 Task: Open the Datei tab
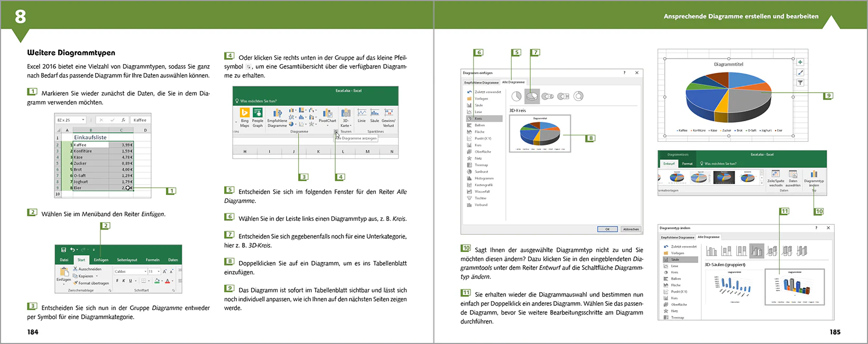(x=64, y=260)
